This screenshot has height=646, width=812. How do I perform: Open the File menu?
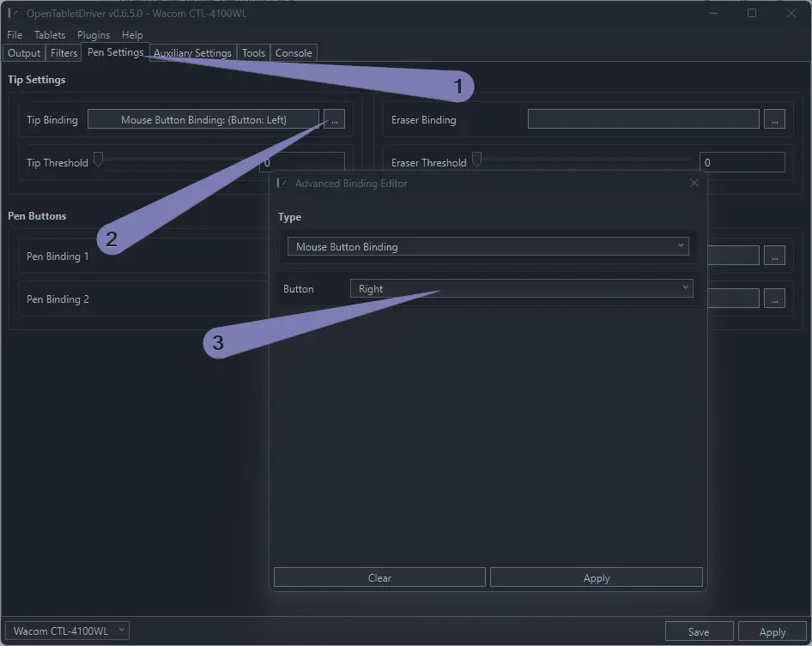coord(15,35)
